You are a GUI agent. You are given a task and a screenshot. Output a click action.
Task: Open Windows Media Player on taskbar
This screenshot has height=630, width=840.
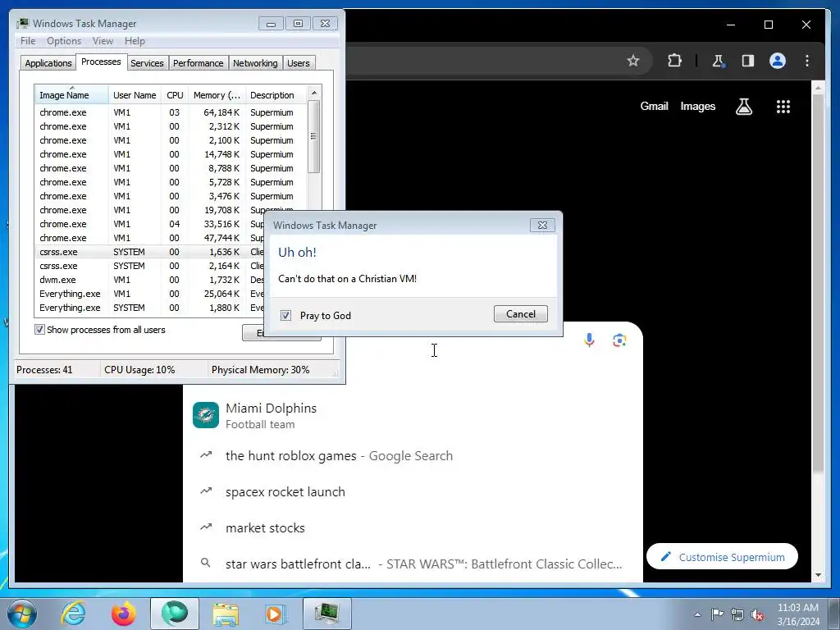coord(276,614)
